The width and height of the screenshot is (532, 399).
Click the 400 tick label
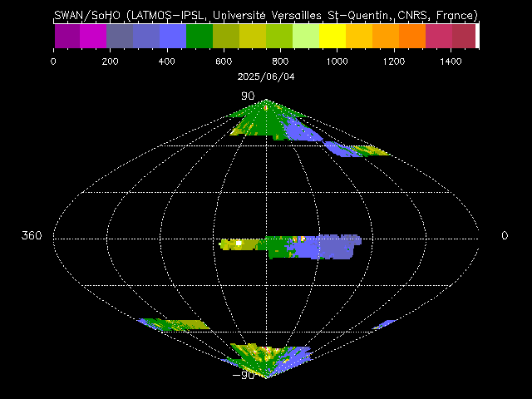tap(166, 62)
